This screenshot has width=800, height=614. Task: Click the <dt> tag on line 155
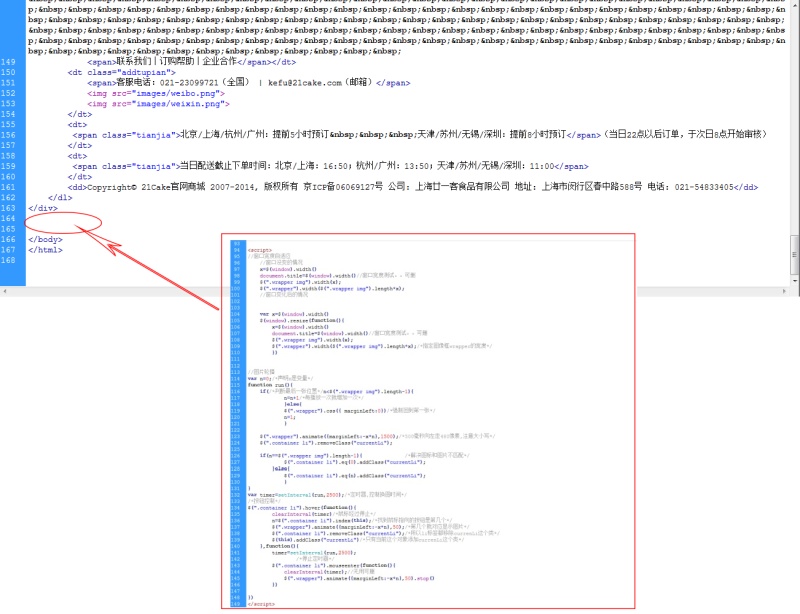point(77,125)
